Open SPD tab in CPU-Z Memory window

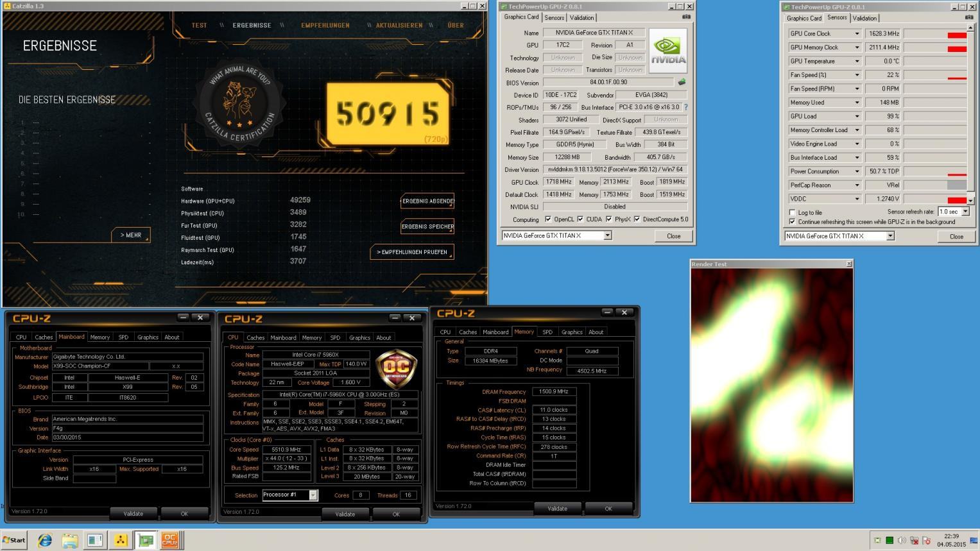point(547,332)
